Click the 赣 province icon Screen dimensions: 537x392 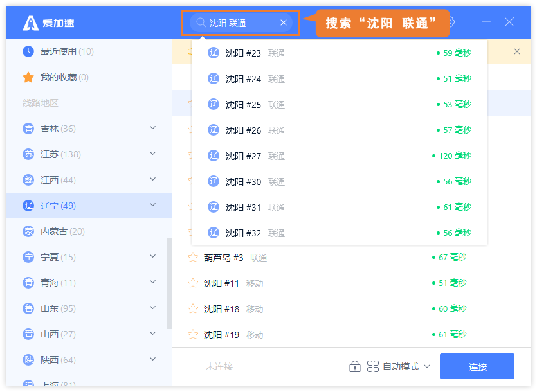(28, 180)
